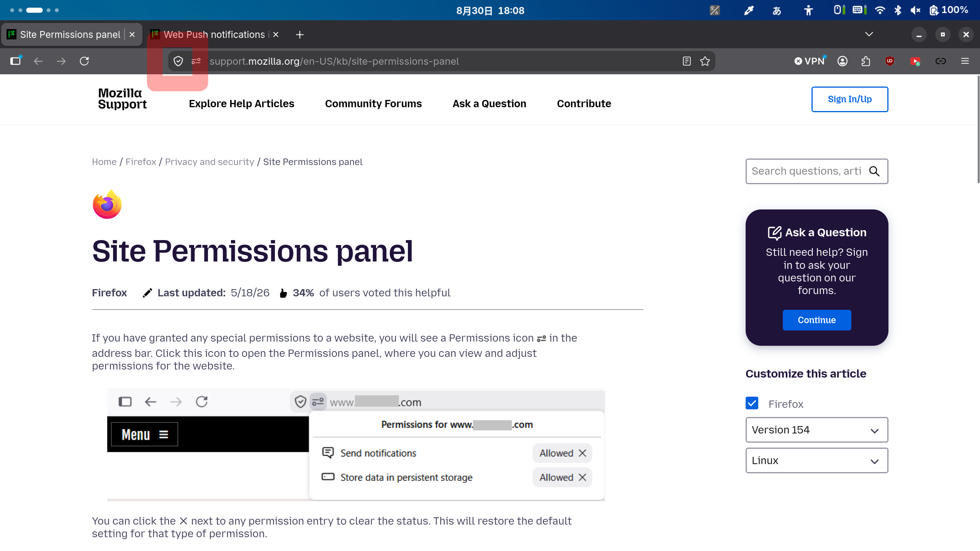This screenshot has width=980, height=551.
Task: Click the address bar URL
Action: pyautogui.click(x=334, y=61)
